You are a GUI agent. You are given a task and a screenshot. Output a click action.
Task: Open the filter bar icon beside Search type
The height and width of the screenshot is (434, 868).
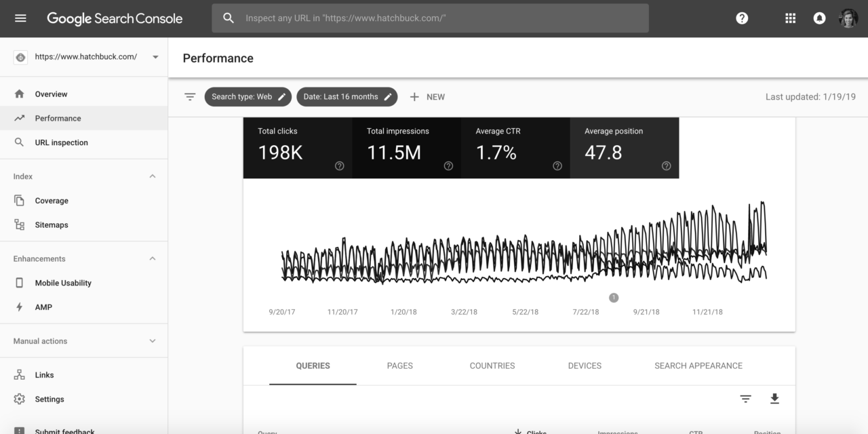[190, 97]
